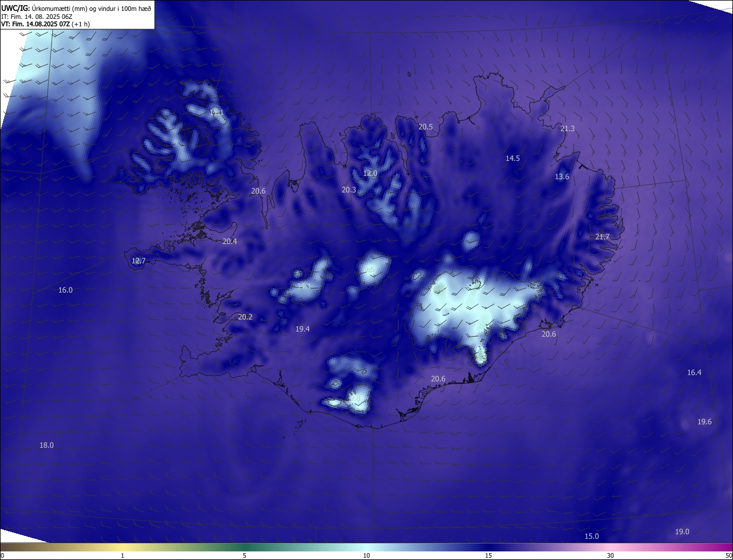Select the 20.2 value label

245,317
